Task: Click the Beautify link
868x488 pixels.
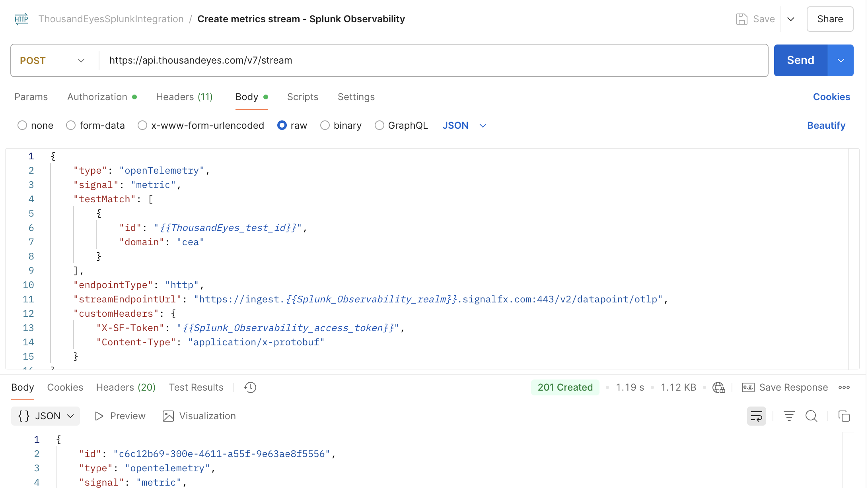Action: pos(826,126)
